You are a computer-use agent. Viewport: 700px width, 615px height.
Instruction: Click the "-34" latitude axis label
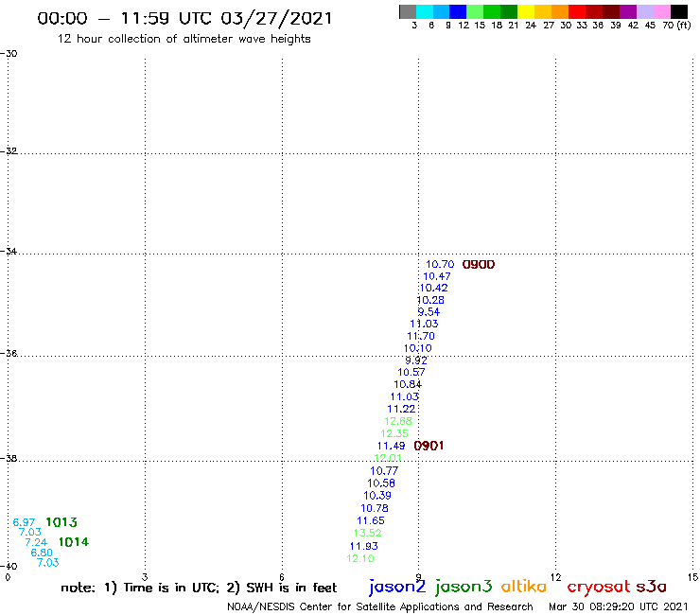pyautogui.click(x=9, y=251)
